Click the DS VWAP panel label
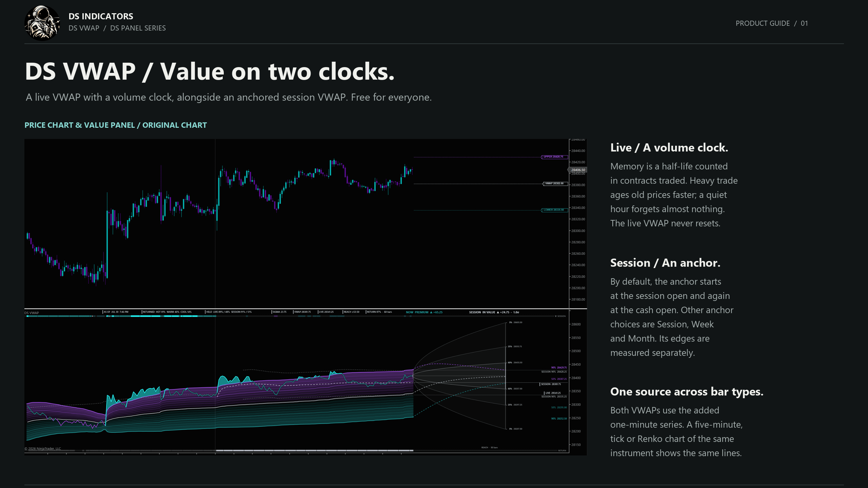Image resolution: width=868 pixels, height=488 pixels. coord(32,313)
